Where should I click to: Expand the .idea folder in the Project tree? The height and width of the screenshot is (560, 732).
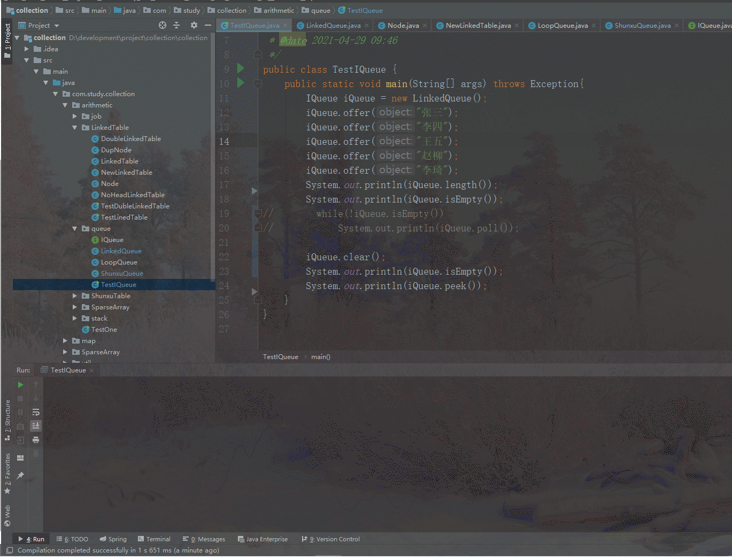point(27,49)
